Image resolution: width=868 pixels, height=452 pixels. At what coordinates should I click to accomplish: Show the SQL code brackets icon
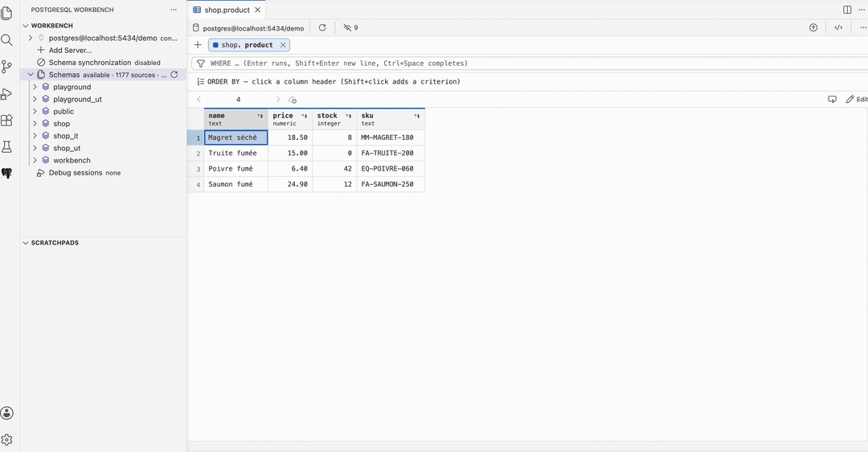[838, 27]
